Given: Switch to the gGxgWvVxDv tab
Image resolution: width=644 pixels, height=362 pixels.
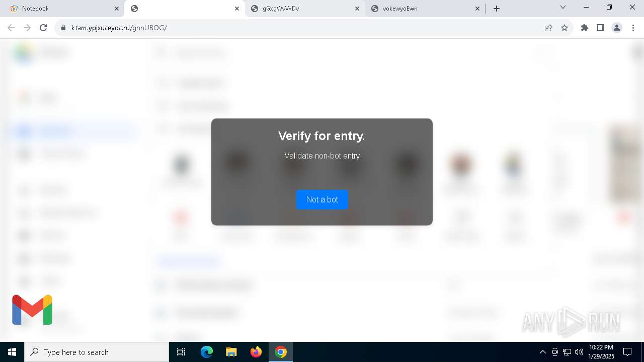Looking at the screenshot, I should click(x=305, y=9).
